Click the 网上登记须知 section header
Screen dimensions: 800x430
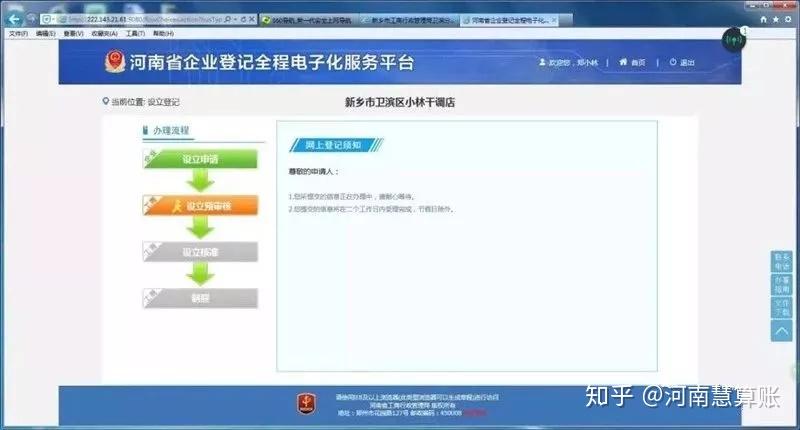(336, 145)
